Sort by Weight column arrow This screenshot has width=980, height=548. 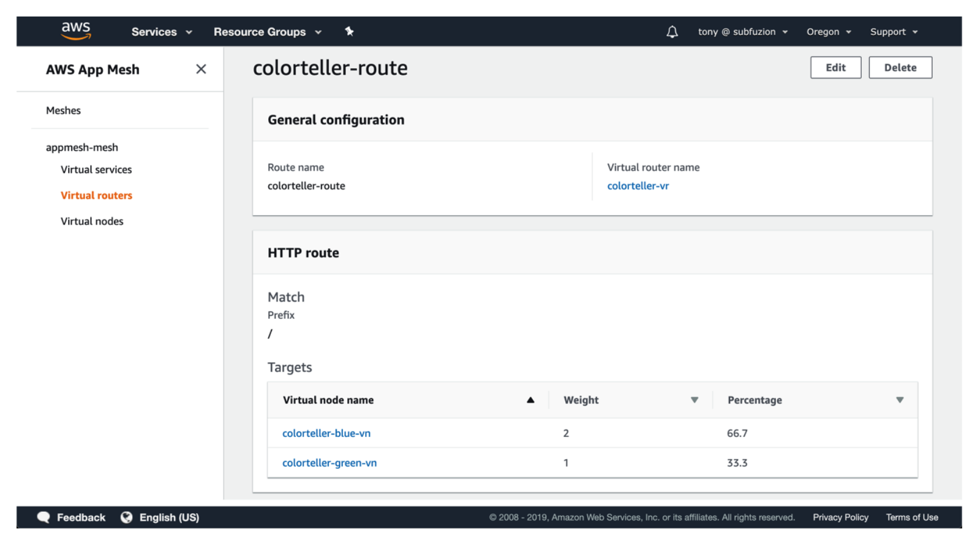click(x=695, y=400)
